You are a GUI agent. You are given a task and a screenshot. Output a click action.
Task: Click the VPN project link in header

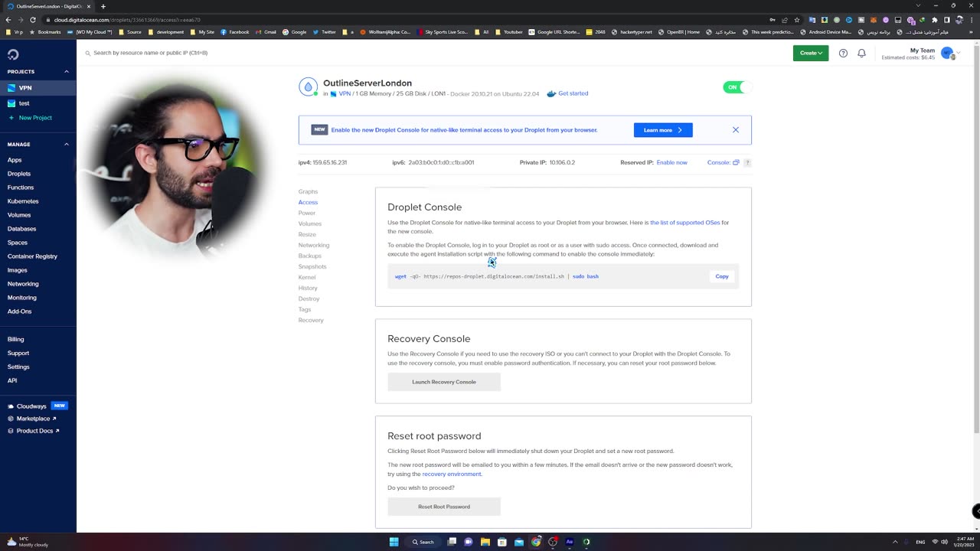point(345,93)
